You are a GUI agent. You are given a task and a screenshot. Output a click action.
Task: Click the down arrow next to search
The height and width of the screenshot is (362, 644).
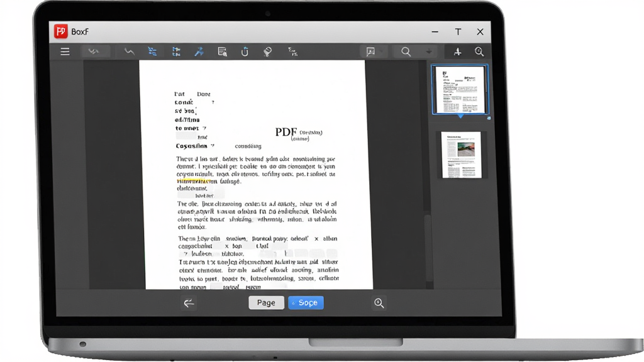pyautogui.click(x=429, y=52)
